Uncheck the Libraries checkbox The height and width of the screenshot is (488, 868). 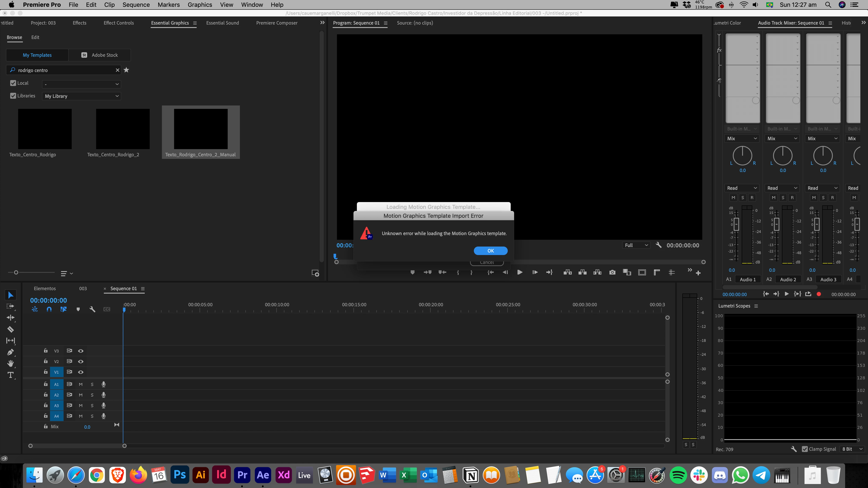point(13,96)
